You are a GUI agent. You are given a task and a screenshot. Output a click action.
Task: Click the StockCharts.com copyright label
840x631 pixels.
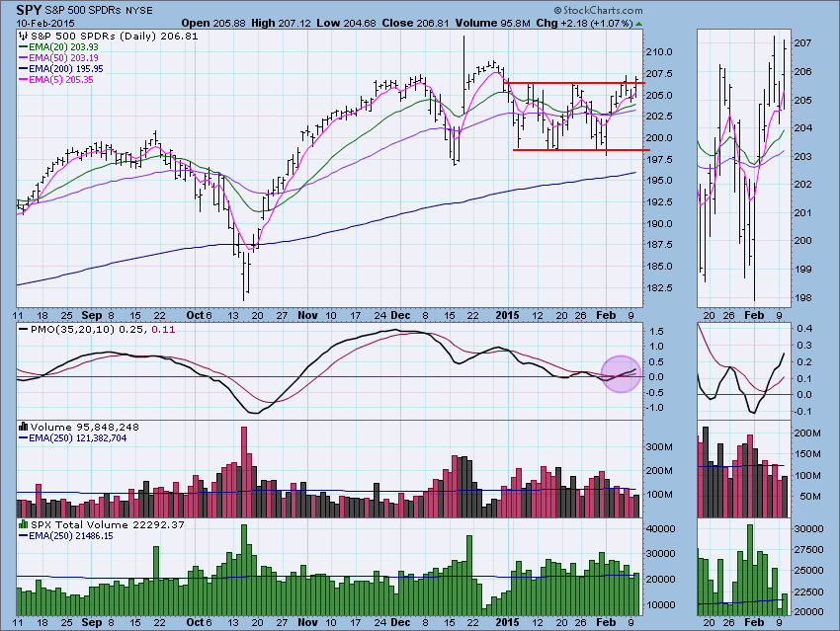coord(598,10)
